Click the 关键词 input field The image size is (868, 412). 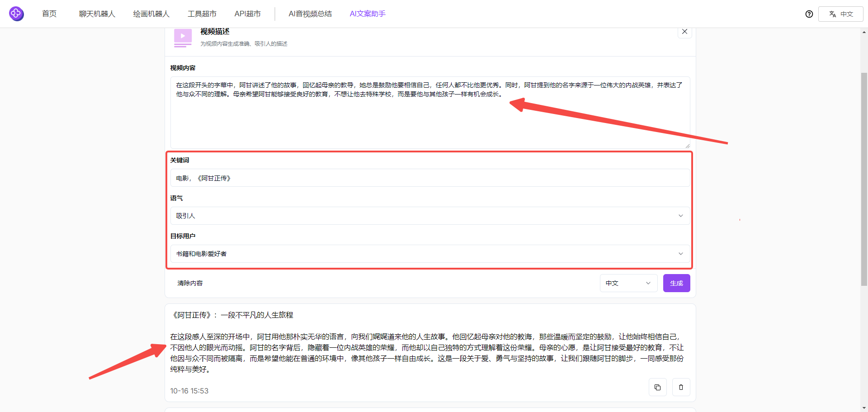[430, 178]
